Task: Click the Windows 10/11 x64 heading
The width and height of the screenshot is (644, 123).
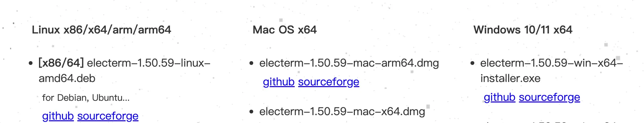Action: [523, 30]
